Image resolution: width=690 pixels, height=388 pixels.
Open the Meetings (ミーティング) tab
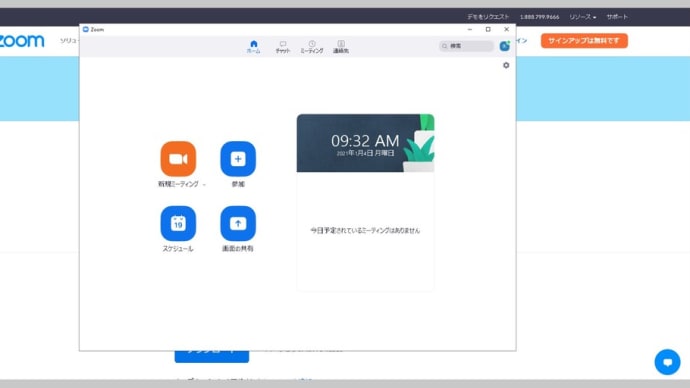(312, 47)
